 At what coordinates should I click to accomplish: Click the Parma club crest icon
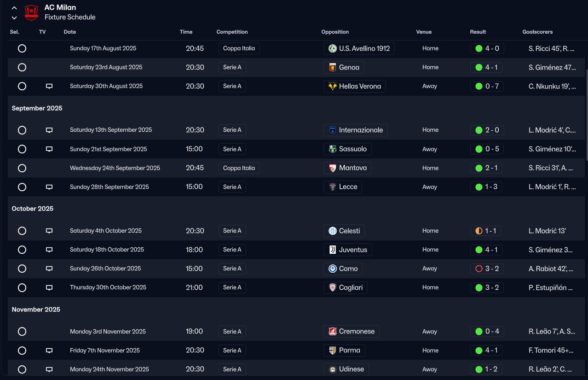coord(333,351)
